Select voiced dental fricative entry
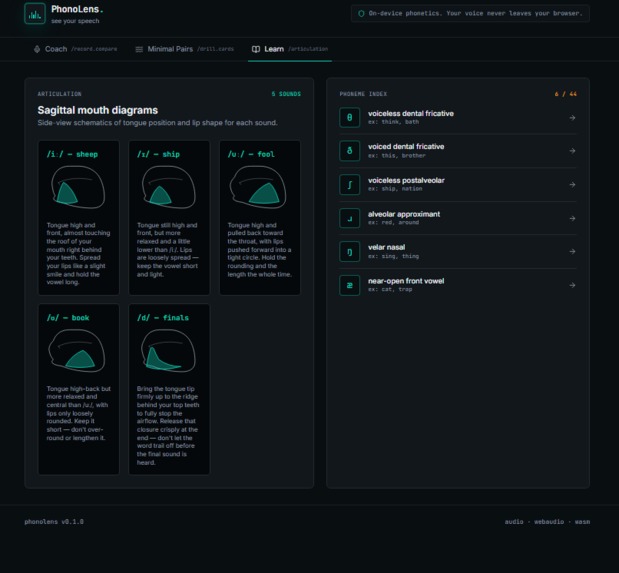 coord(458,151)
